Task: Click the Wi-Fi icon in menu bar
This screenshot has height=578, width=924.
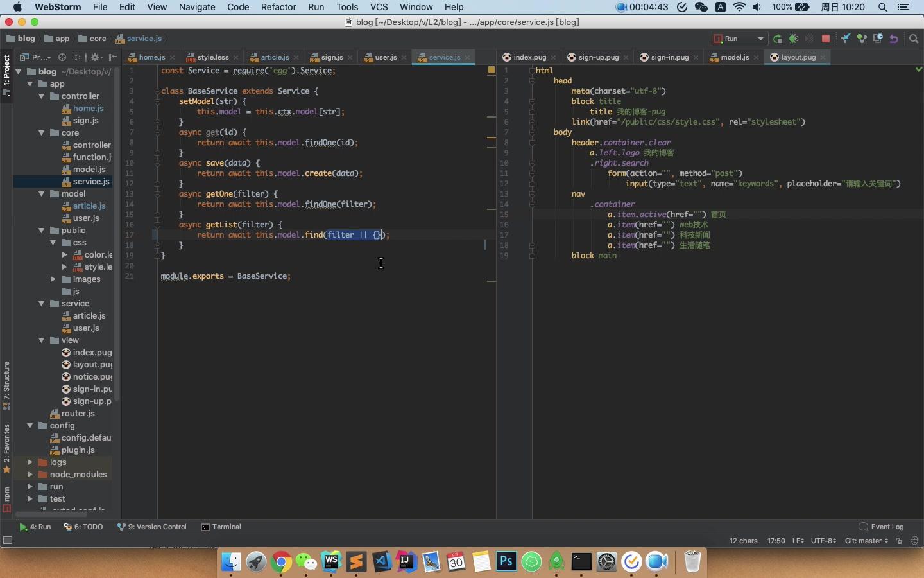Action: click(x=740, y=7)
